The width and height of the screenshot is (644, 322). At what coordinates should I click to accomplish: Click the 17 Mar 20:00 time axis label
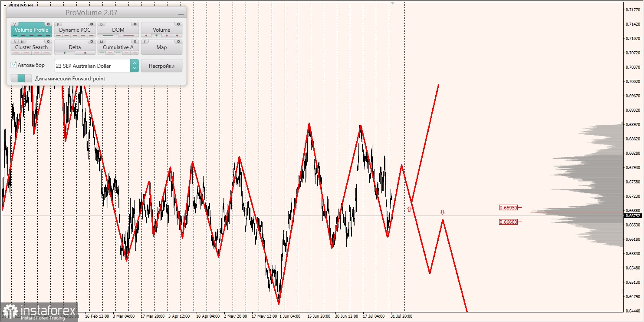coord(152,316)
